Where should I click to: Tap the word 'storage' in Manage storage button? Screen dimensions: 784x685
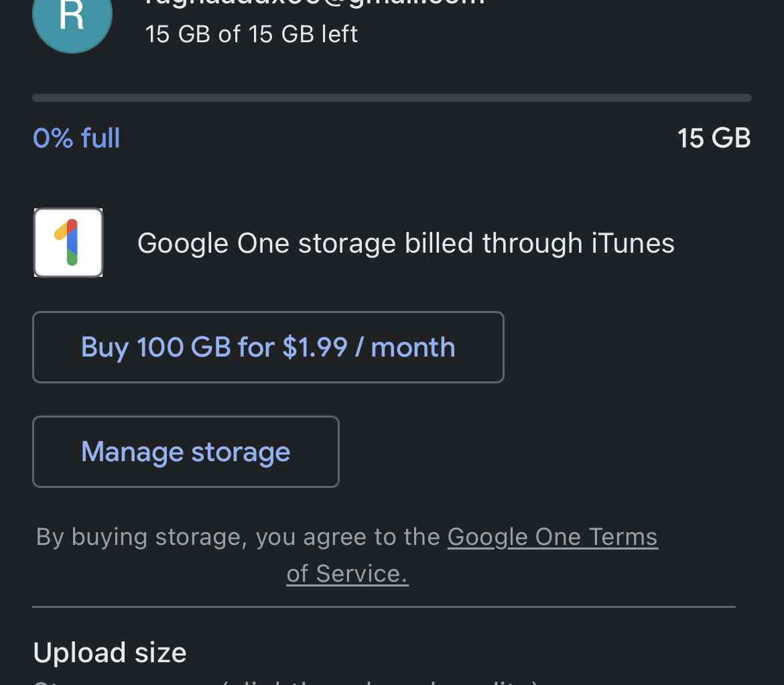(241, 452)
